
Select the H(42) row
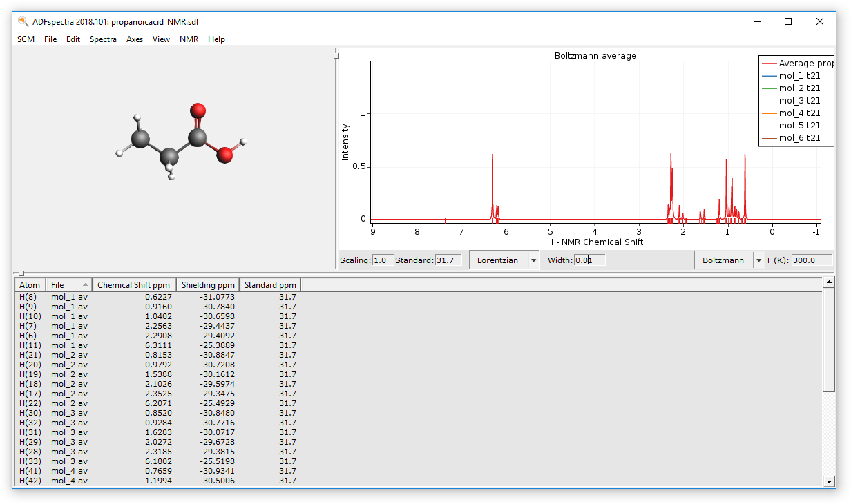tap(419, 481)
